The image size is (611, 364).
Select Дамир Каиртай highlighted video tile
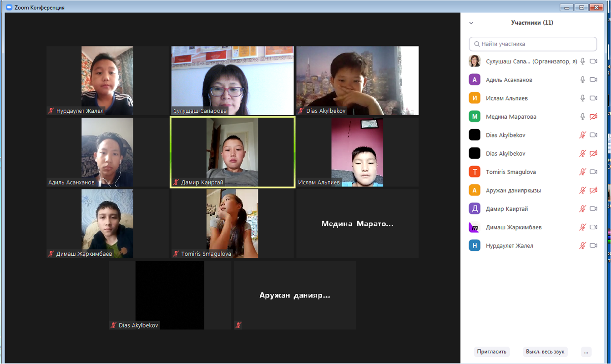232,152
